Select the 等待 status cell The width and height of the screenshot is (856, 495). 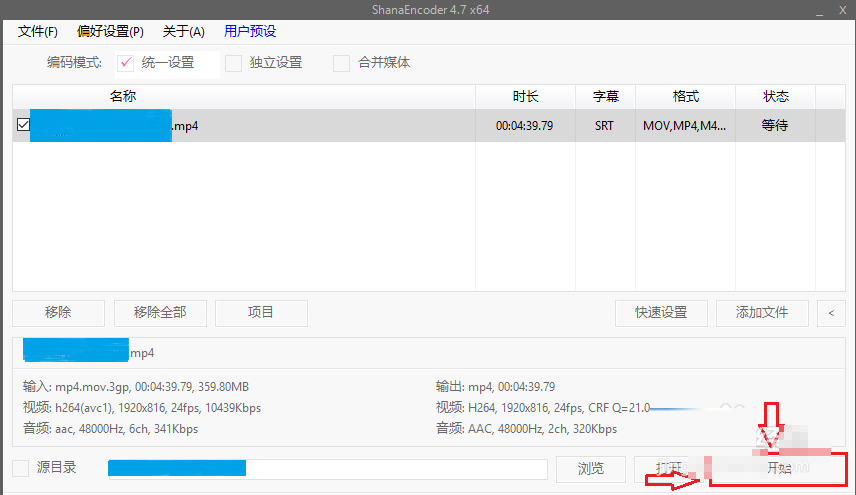point(775,126)
